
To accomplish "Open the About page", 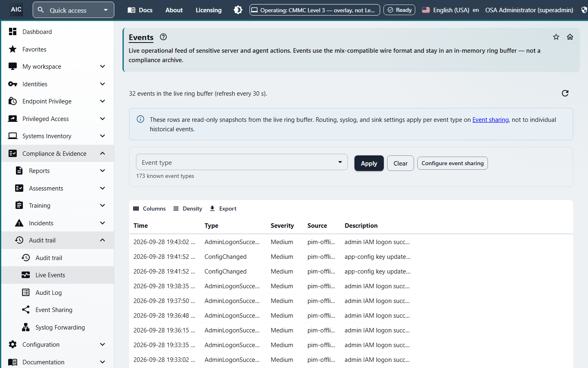I will coord(174,10).
